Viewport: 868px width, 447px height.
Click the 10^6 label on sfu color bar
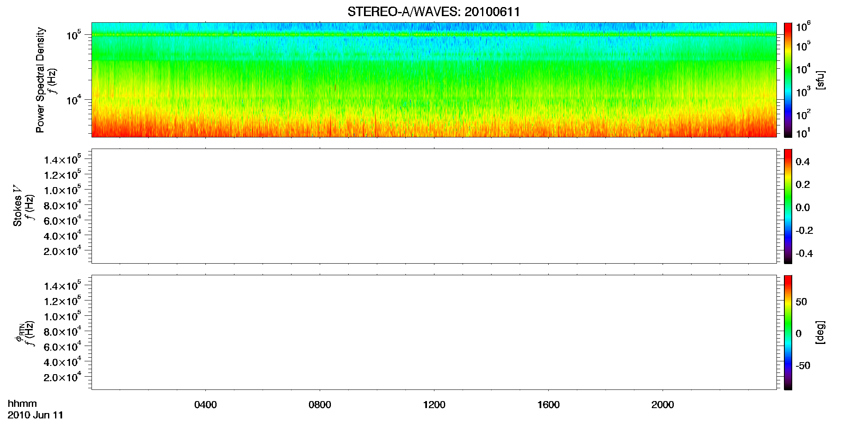click(803, 27)
